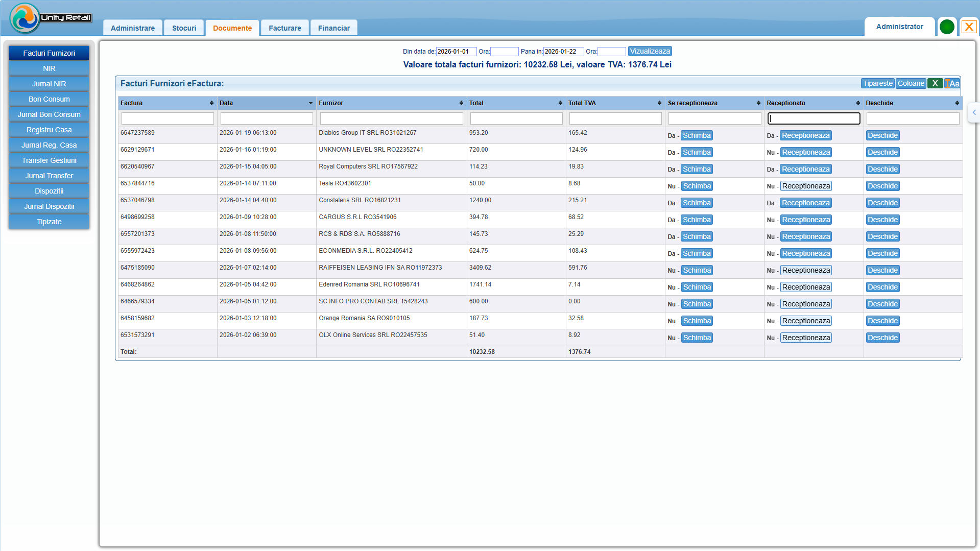
Task: Click the Aa text size icon
Action: (952, 84)
